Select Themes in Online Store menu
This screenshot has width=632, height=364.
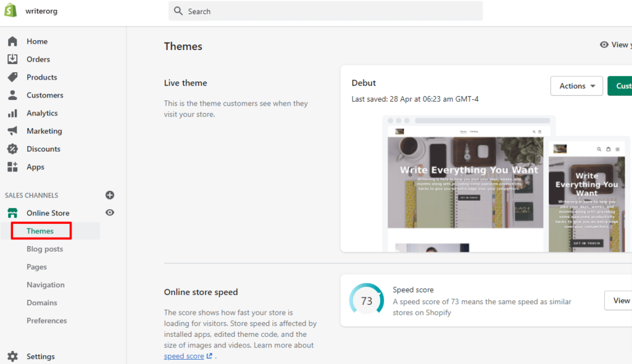(x=40, y=231)
